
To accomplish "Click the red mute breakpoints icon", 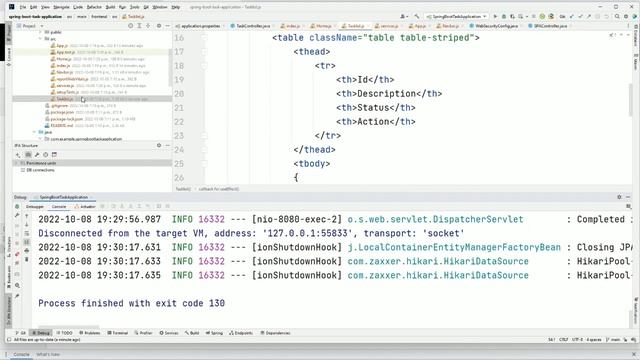I will [17, 254].
